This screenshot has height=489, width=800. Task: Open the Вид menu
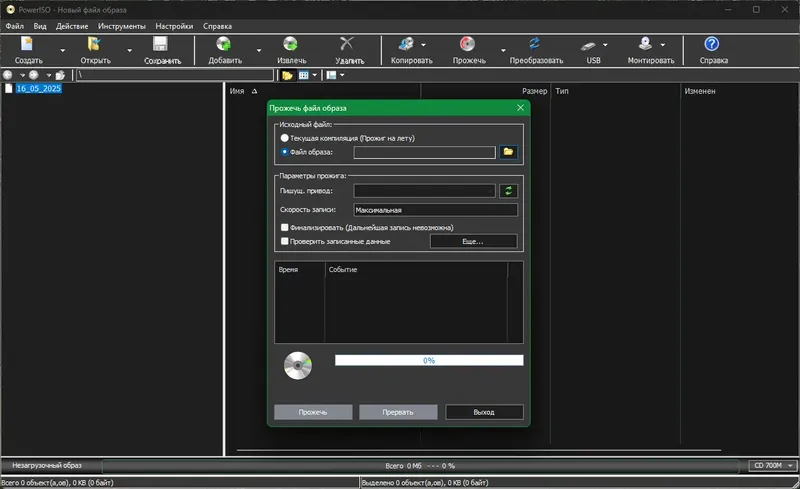[40, 26]
